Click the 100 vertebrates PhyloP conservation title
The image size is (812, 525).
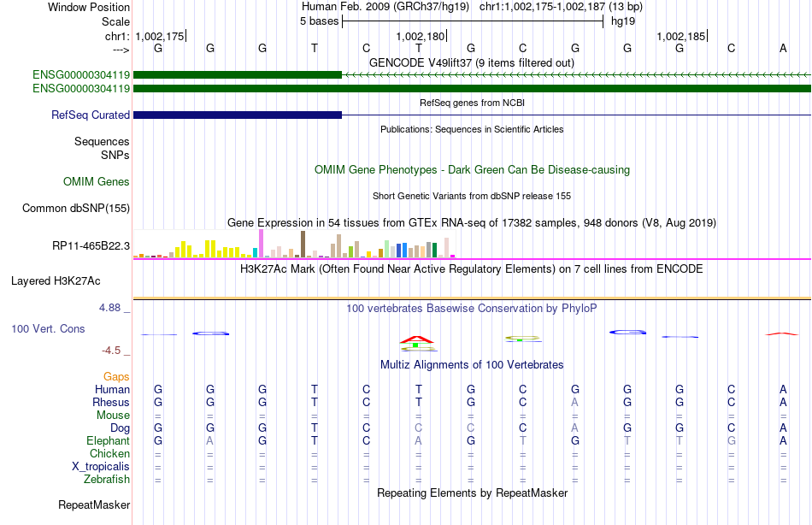pos(472,309)
